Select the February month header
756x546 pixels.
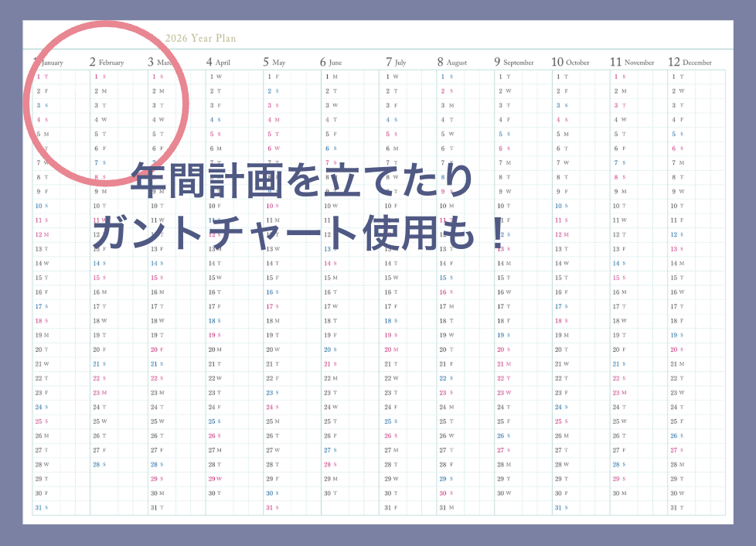point(107,62)
